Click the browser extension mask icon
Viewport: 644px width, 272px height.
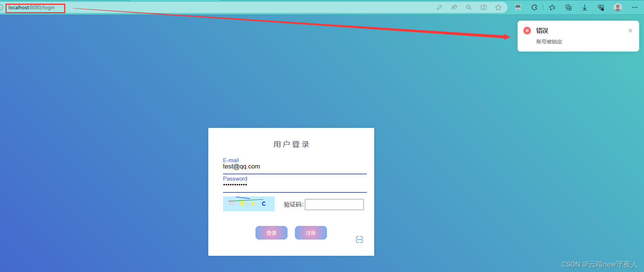518,7
